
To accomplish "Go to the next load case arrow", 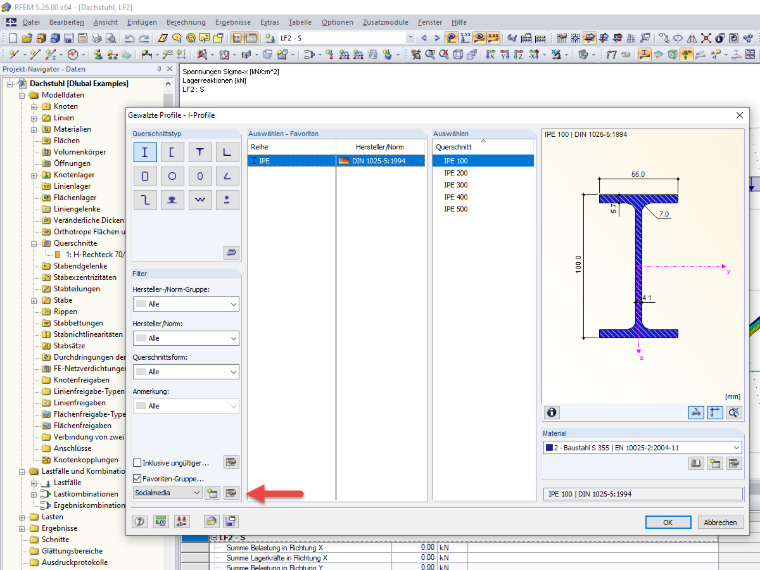I will (437, 38).
